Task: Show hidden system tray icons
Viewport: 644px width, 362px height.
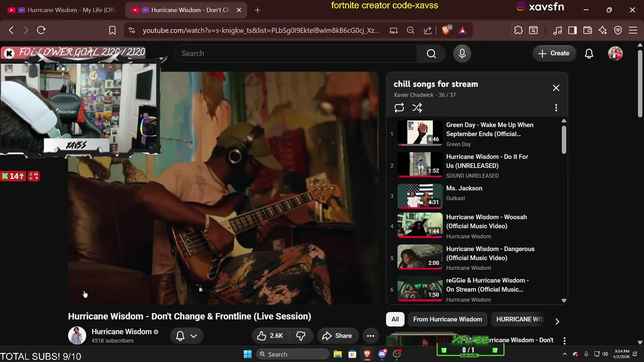Action: (x=564, y=354)
